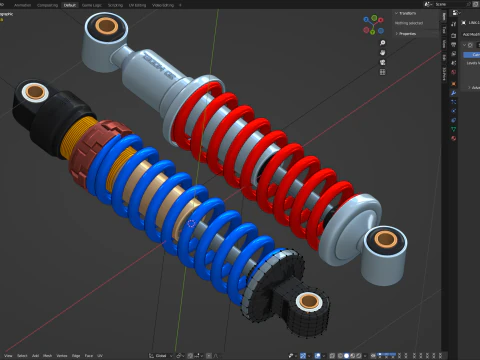Open the Scripting workspace tab
The width and height of the screenshot is (480, 360).
(115, 5)
